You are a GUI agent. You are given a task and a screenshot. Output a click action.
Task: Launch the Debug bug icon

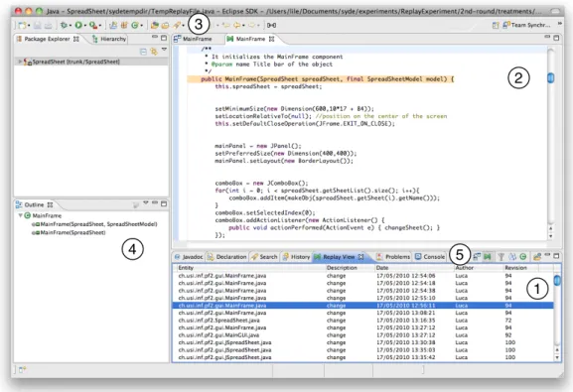pos(64,25)
